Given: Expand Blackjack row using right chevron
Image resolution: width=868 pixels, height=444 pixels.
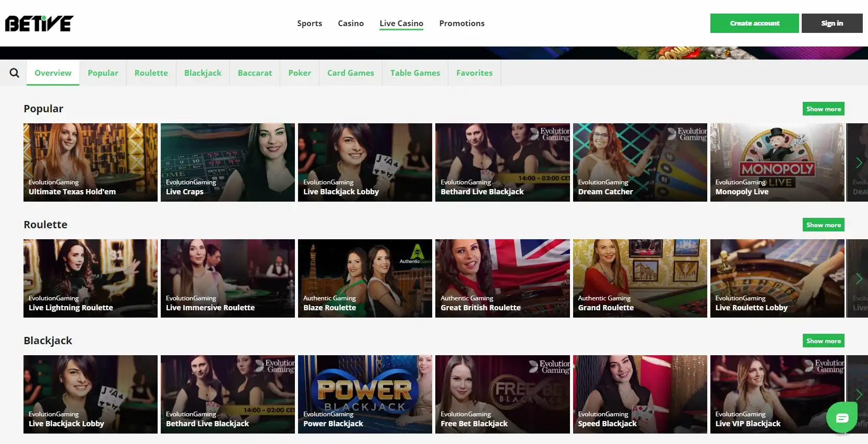Looking at the screenshot, I should point(859,394).
